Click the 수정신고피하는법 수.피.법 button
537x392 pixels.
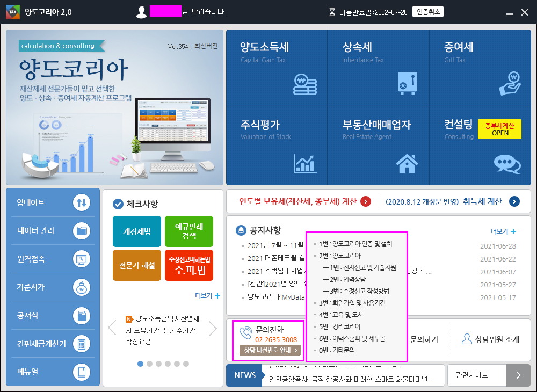[188, 265]
